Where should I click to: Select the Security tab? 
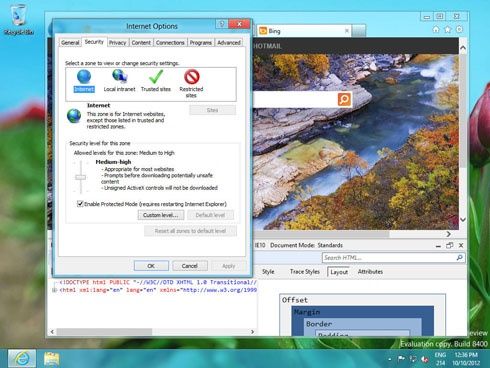pyautogui.click(x=94, y=42)
